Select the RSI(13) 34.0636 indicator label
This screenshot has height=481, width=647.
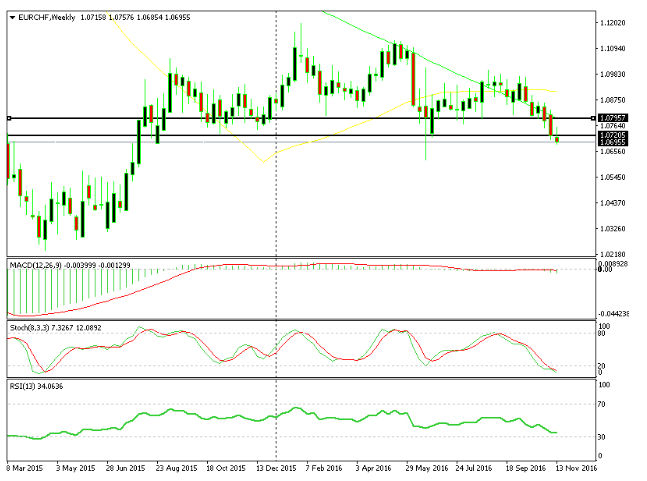tap(36, 387)
